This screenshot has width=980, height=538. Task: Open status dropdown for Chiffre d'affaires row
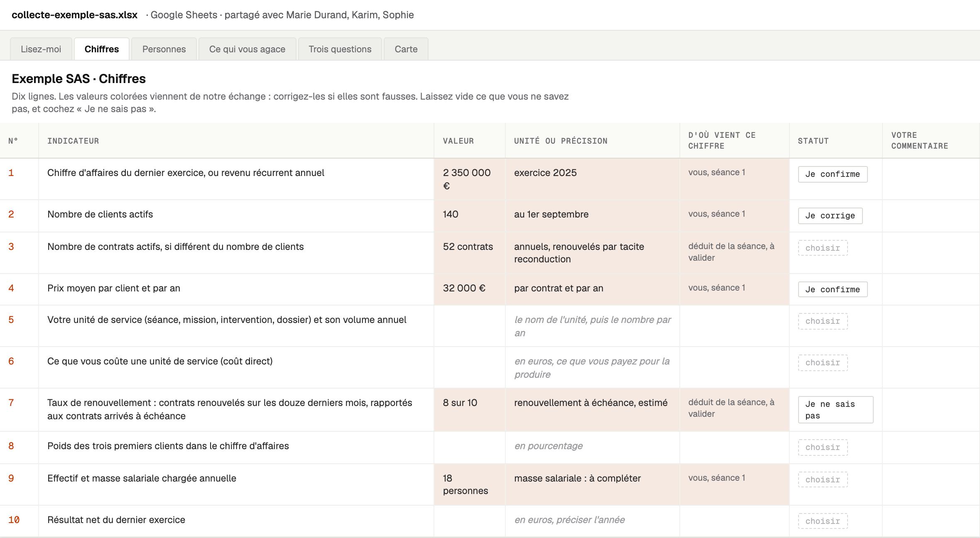coord(833,174)
